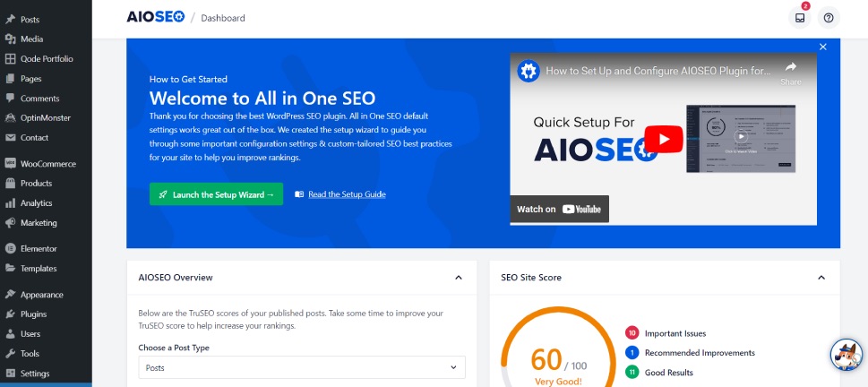Image resolution: width=868 pixels, height=387 pixels.
Task: Click the Contact envelope icon
Action: pos(10,138)
